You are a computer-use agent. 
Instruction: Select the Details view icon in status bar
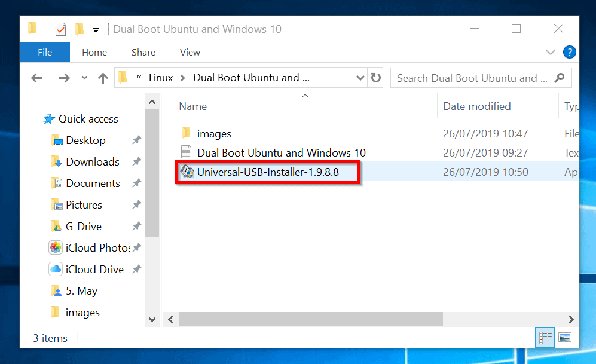click(545, 338)
